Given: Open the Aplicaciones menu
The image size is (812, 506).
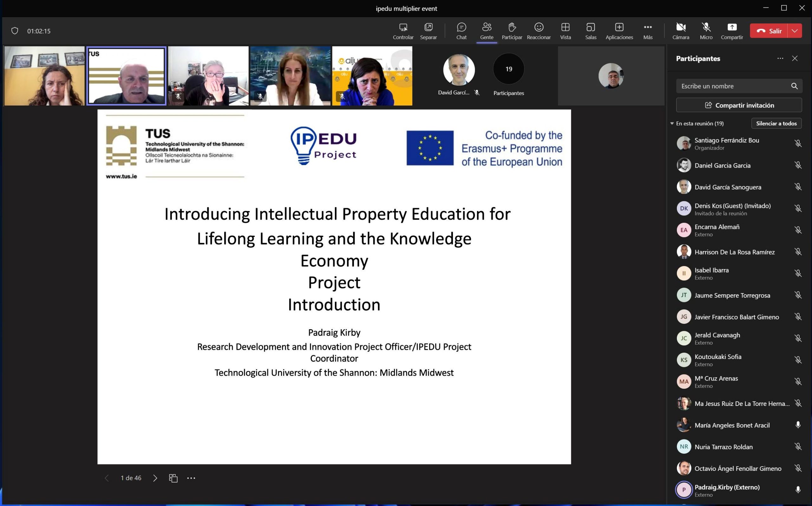Looking at the screenshot, I should click(x=619, y=31).
